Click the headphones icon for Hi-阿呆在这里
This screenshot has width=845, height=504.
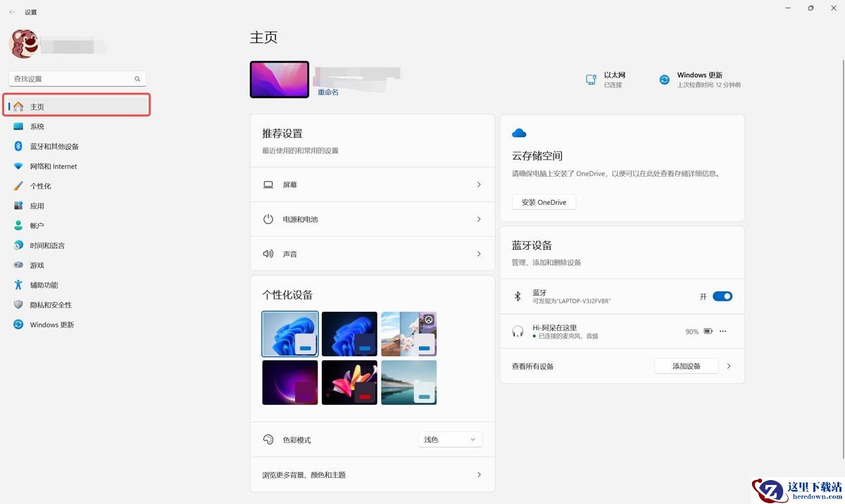pos(518,332)
